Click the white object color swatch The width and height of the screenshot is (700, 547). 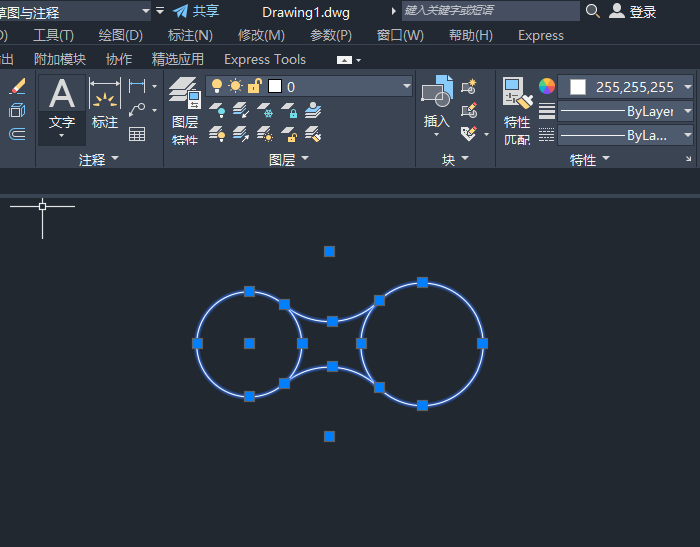tap(578, 87)
